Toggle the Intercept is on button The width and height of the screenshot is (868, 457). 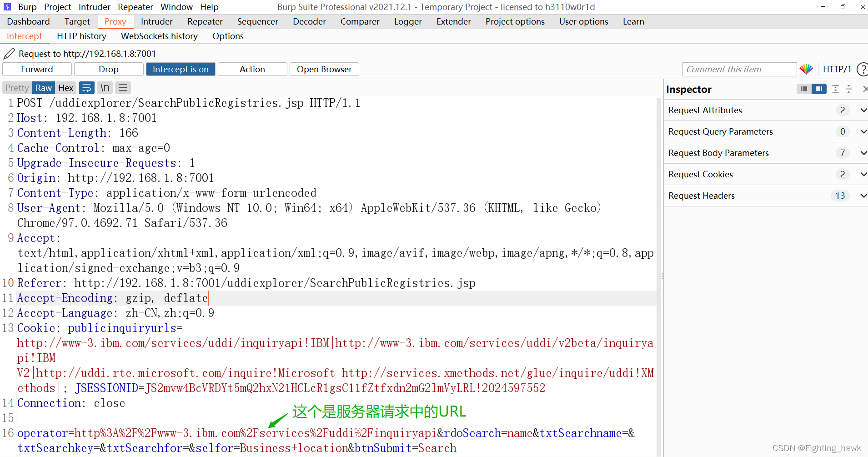pos(181,69)
